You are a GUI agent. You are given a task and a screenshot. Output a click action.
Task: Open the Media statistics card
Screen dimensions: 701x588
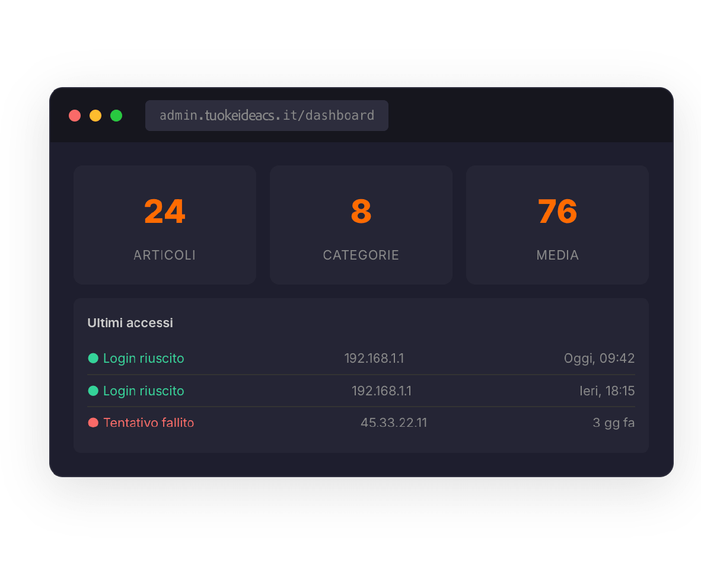point(557,225)
